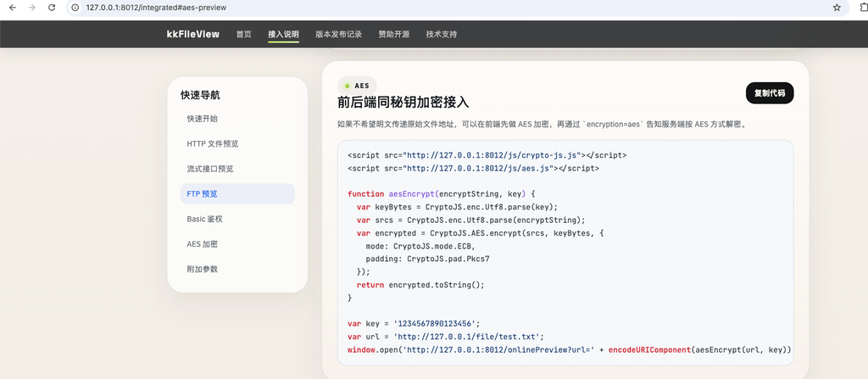Image resolution: width=868 pixels, height=379 pixels.
Task: Click the 快速导航 sidebar title
Action: [200, 95]
